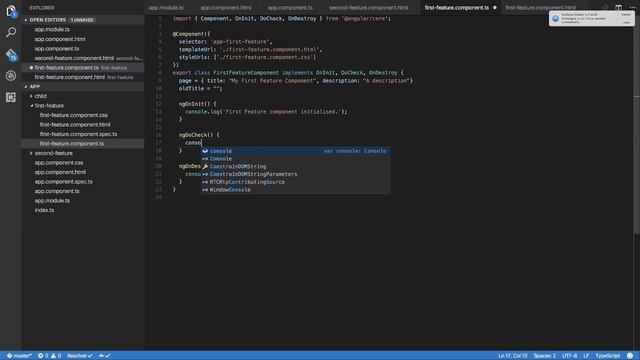Switch to the first-feature.component.html tab
The image size is (640, 360).
[x=540, y=8]
